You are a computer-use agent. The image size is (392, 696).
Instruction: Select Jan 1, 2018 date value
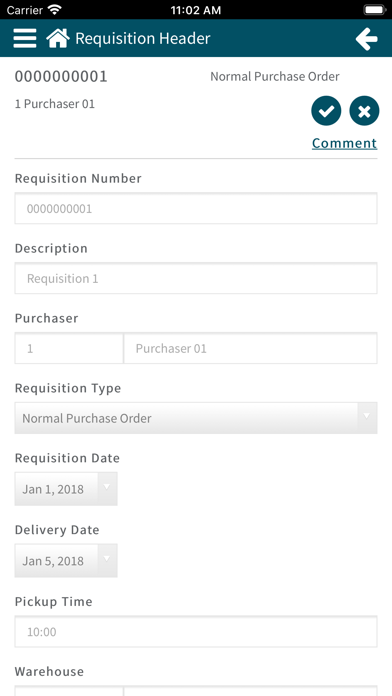[53, 489]
